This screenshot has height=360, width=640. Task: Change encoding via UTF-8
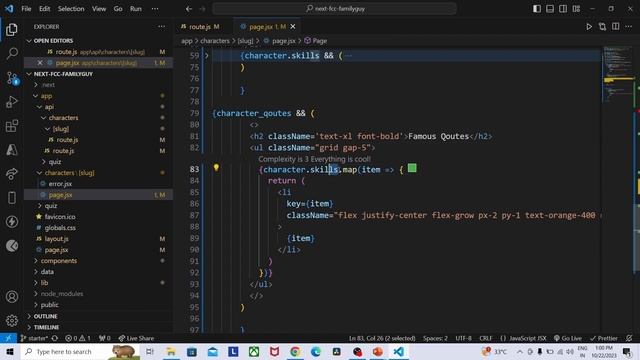(x=463, y=338)
